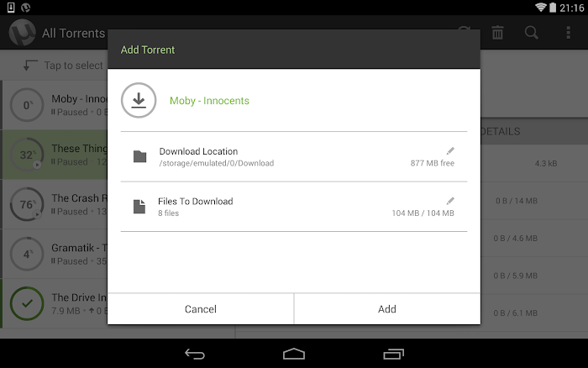Click the 4.3 kB file entry
The width and height of the screenshot is (588, 368).
[x=546, y=163]
